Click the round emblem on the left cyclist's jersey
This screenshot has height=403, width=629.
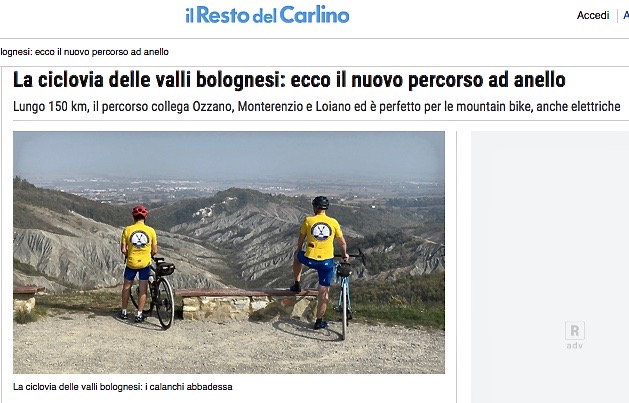139,239
